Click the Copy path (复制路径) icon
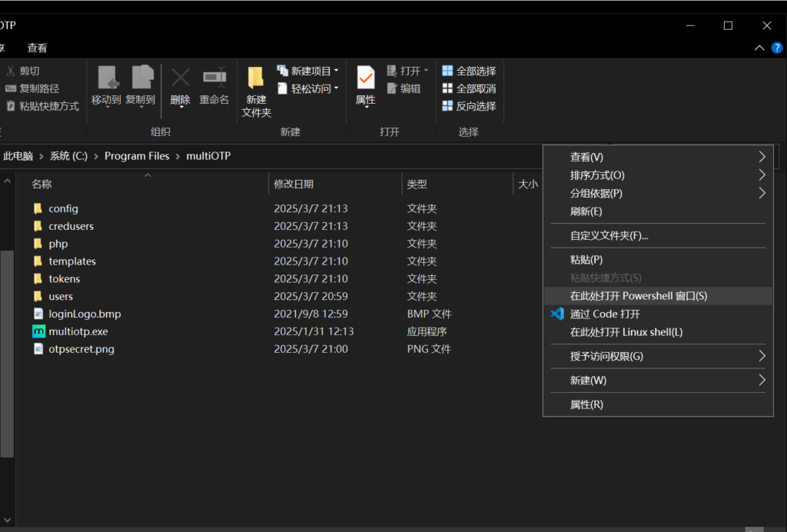 11,89
